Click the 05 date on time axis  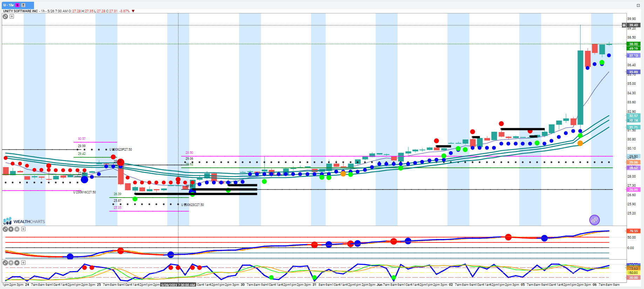[x=523, y=285]
